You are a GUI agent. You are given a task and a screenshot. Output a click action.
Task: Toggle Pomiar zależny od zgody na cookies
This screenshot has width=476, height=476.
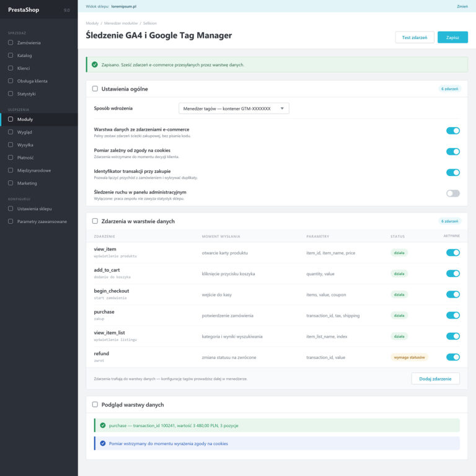pyautogui.click(x=453, y=151)
